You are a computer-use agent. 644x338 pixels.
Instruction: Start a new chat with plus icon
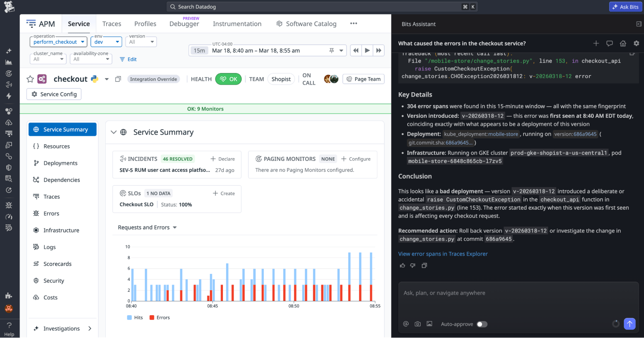pyautogui.click(x=596, y=43)
